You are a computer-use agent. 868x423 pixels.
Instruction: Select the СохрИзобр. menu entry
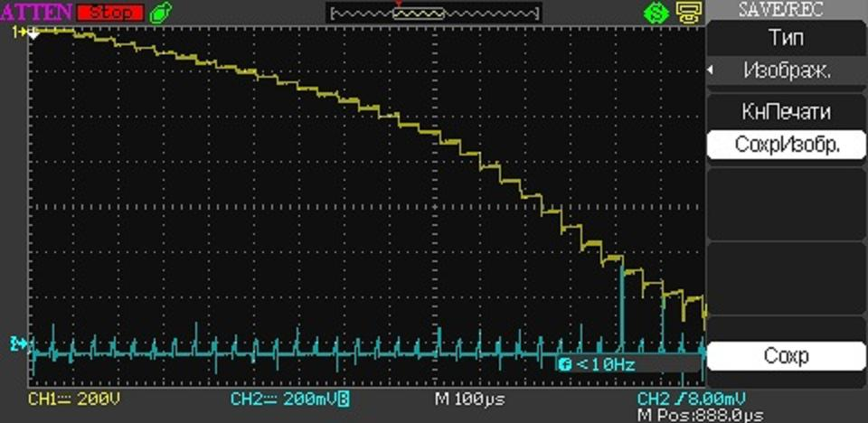[785, 145]
